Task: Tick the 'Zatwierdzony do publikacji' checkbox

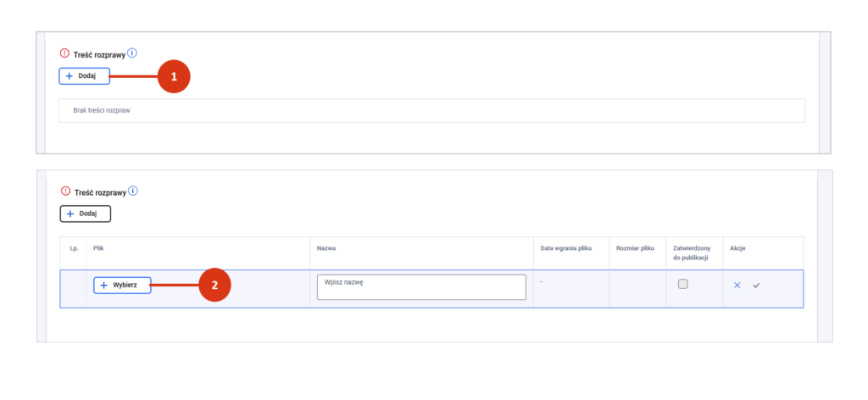Action: point(683,285)
